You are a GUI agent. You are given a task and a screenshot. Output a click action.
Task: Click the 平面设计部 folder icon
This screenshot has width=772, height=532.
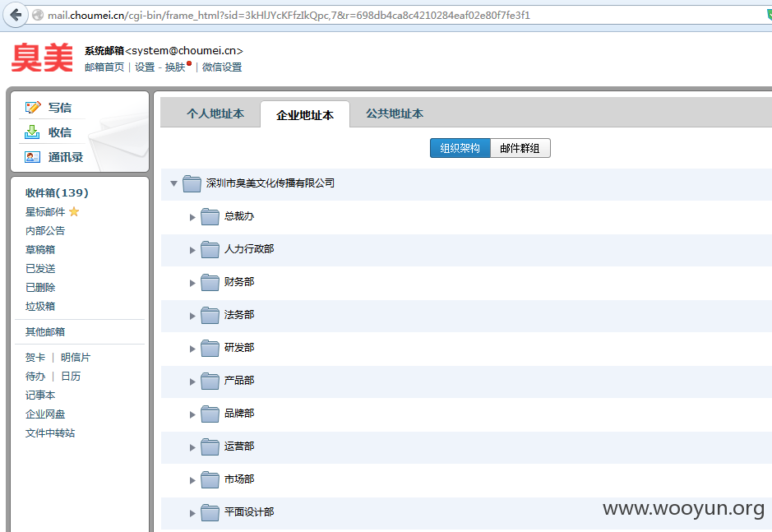tap(210, 513)
